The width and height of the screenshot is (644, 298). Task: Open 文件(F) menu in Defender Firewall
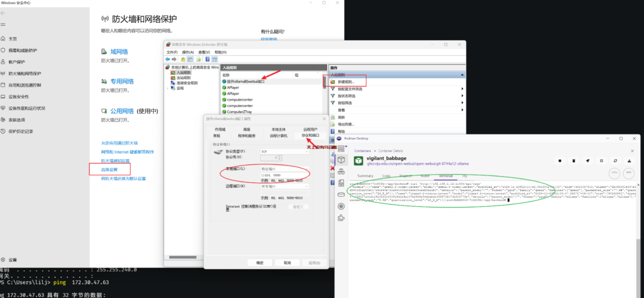172,52
